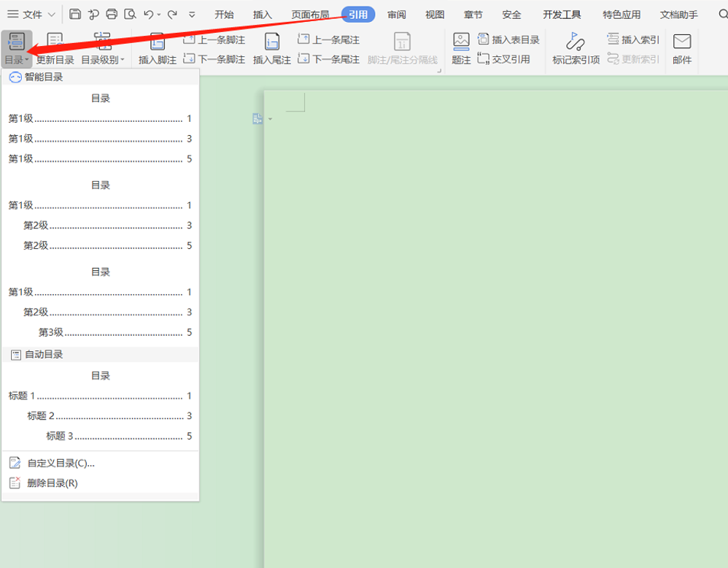728x568 pixels.
Task: Switch to the 页面布局 tab
Action: click(x=310, y=15)
